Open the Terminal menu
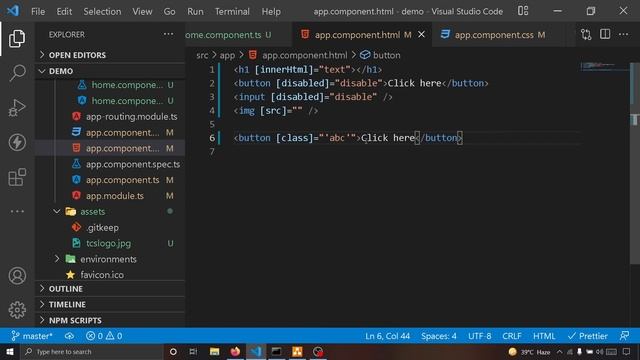 232,11
